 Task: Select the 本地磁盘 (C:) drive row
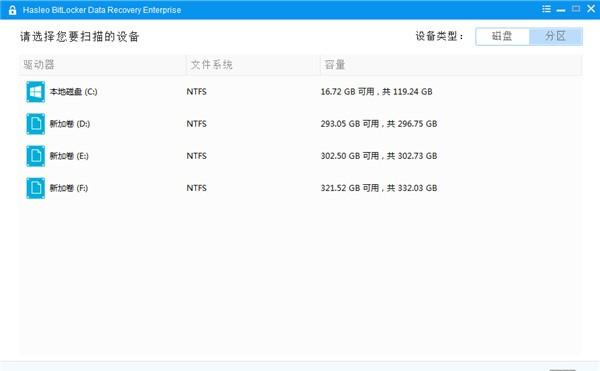point(301,92)
